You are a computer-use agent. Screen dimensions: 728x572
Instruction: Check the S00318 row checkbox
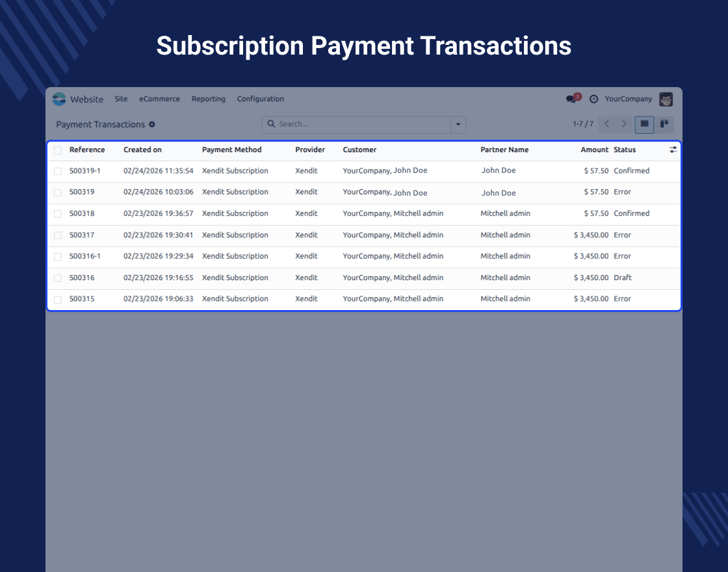(x=58, y=214)
